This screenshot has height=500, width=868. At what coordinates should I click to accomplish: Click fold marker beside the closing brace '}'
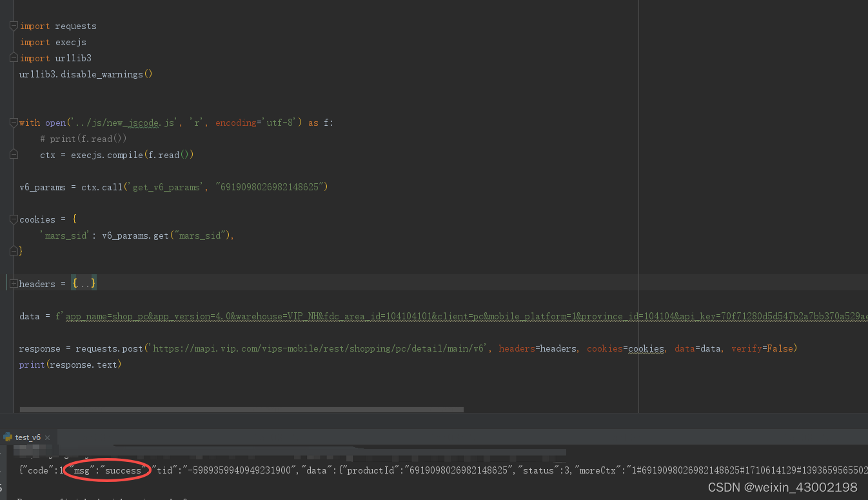coord(14,251)
